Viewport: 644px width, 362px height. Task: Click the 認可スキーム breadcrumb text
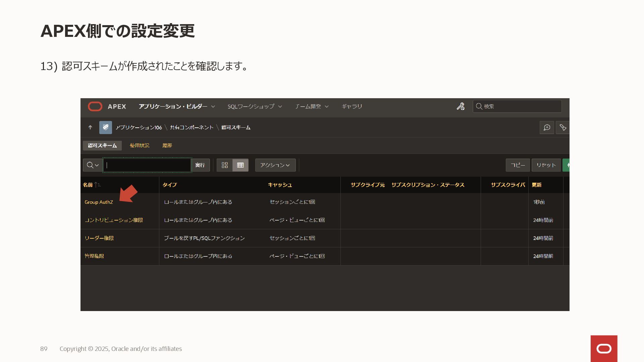pyautogui.click(x=236, y=127)
